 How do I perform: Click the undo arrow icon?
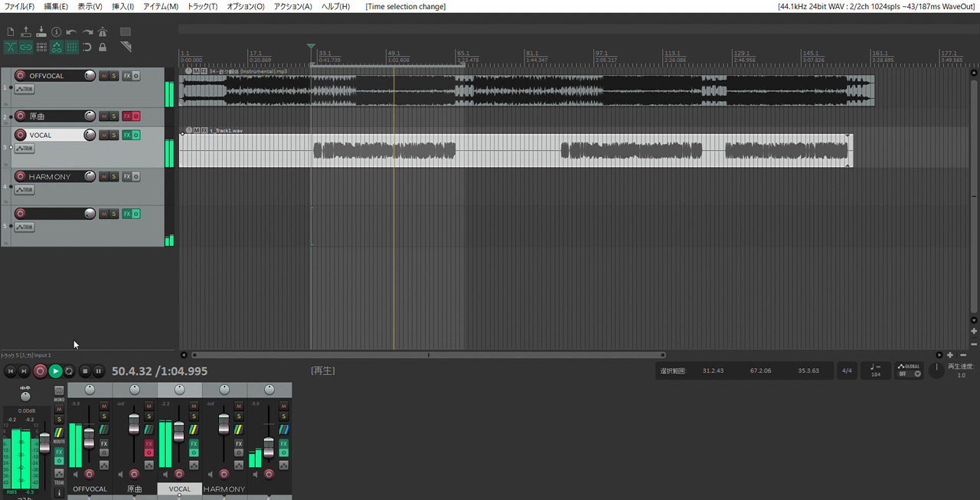click(71, 31)
